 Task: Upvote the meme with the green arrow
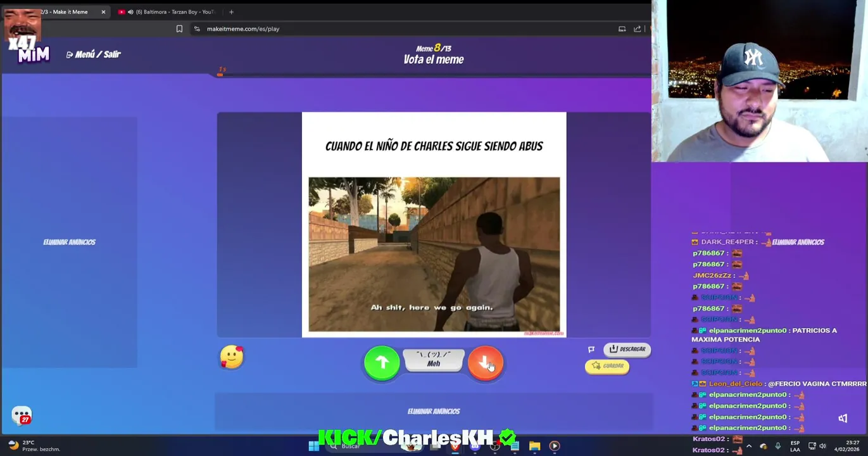click(382, 362)
